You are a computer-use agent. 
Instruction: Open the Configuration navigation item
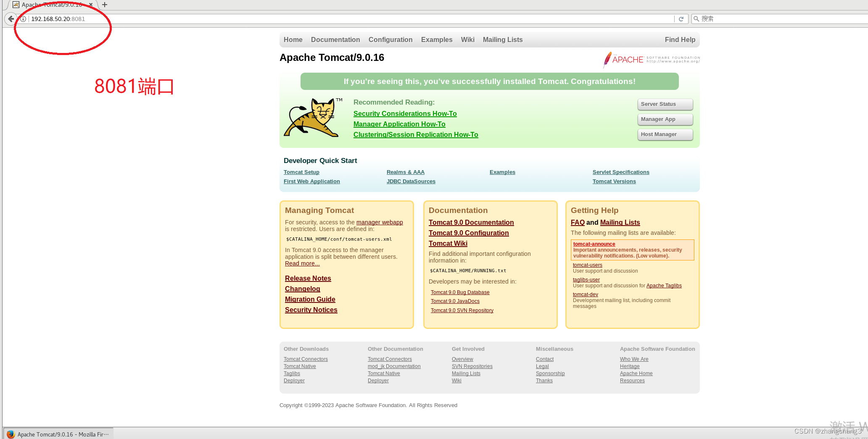point(390,39)
